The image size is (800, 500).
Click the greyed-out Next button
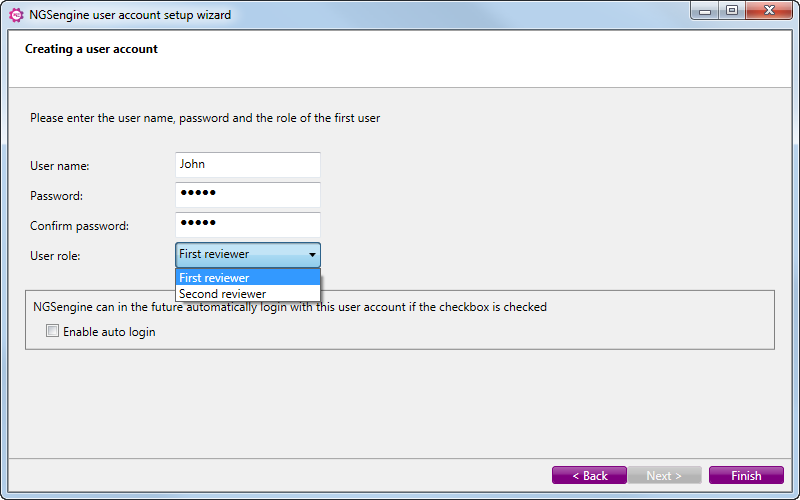(x=664, y=476)
